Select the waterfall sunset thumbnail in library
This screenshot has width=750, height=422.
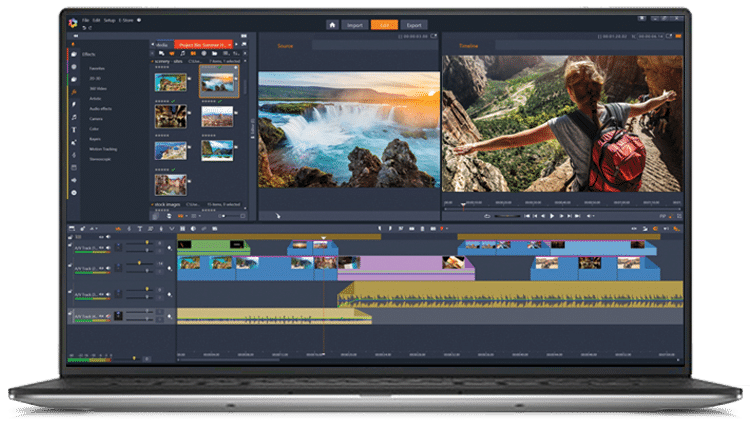[218, 82]
